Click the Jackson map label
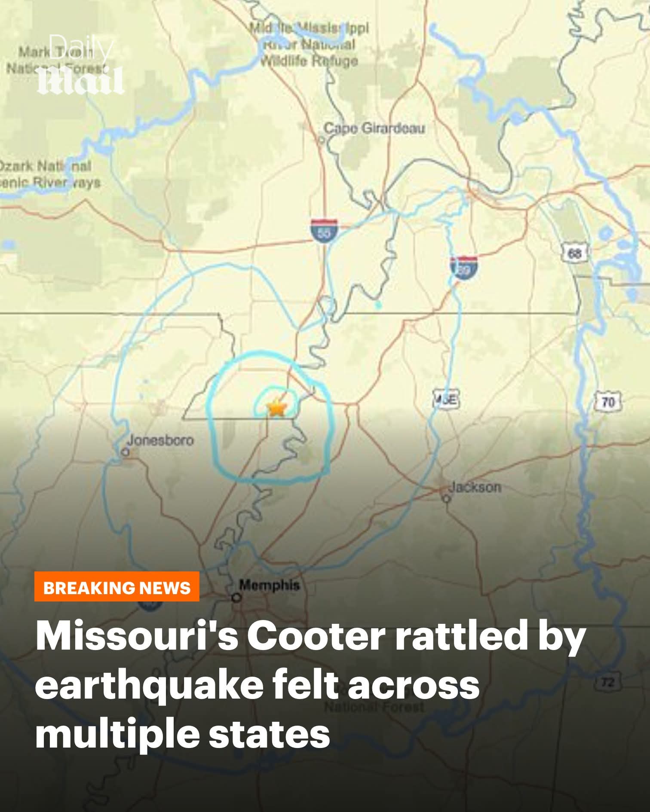650x812 pixels. [x=475, y=487]
